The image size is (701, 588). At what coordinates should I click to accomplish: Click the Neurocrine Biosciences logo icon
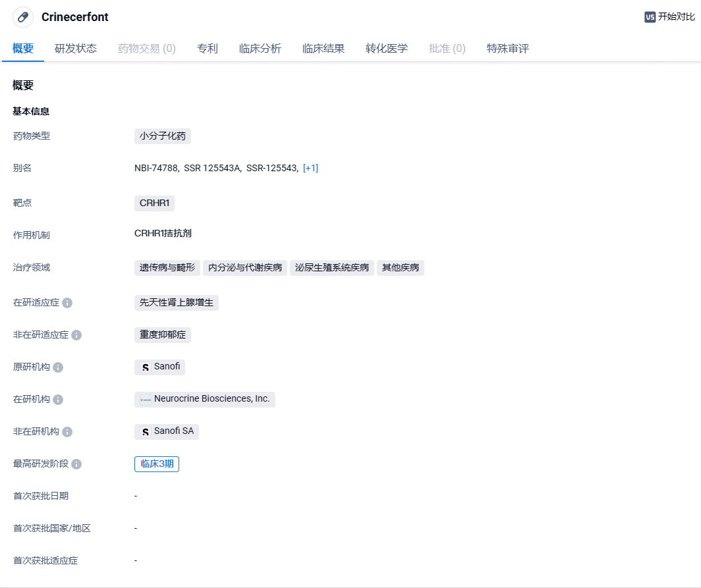coord(146,400)
